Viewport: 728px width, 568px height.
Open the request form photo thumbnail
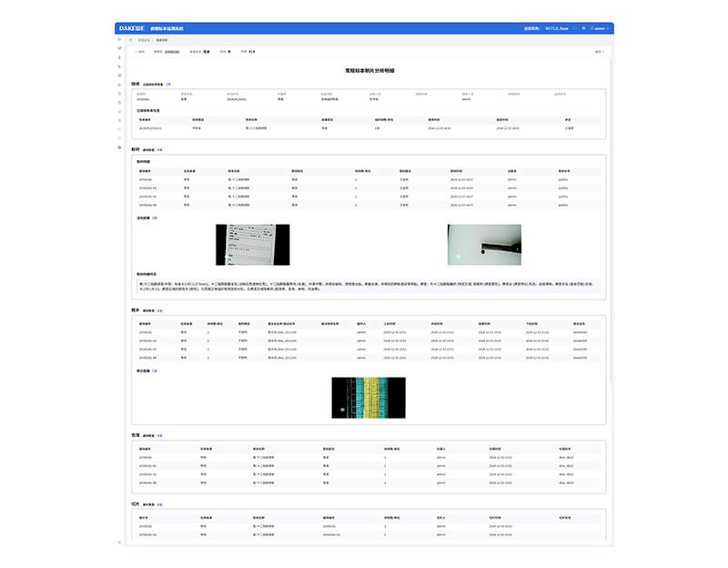252,244
